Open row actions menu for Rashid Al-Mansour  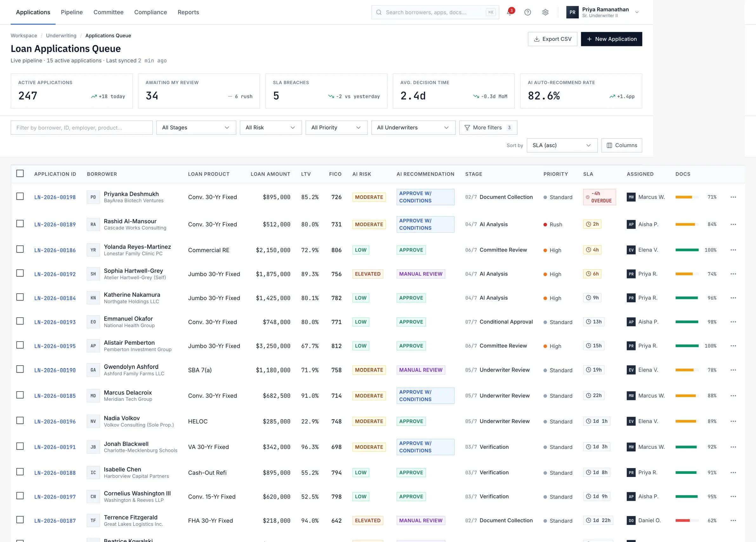point(733,224)
